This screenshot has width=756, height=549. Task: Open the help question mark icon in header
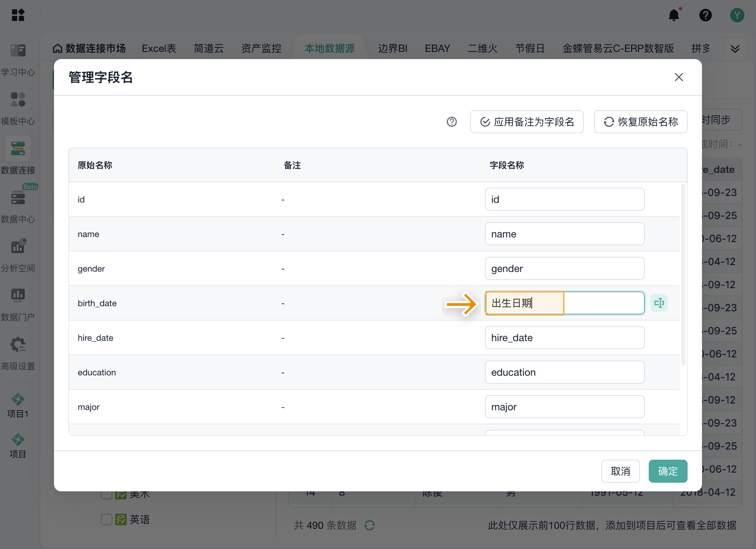pyautogui.click(x=706, y=15)
